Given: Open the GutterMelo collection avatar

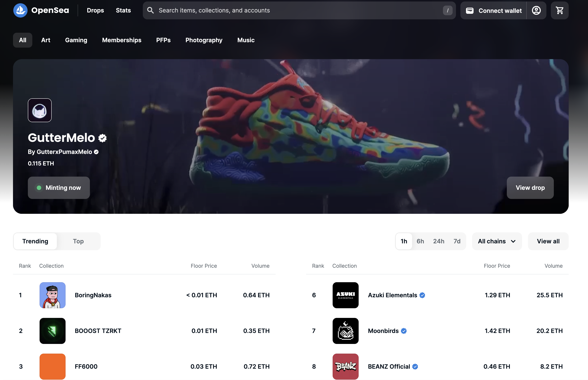Looking at the screenshot, I should (40, 110).
